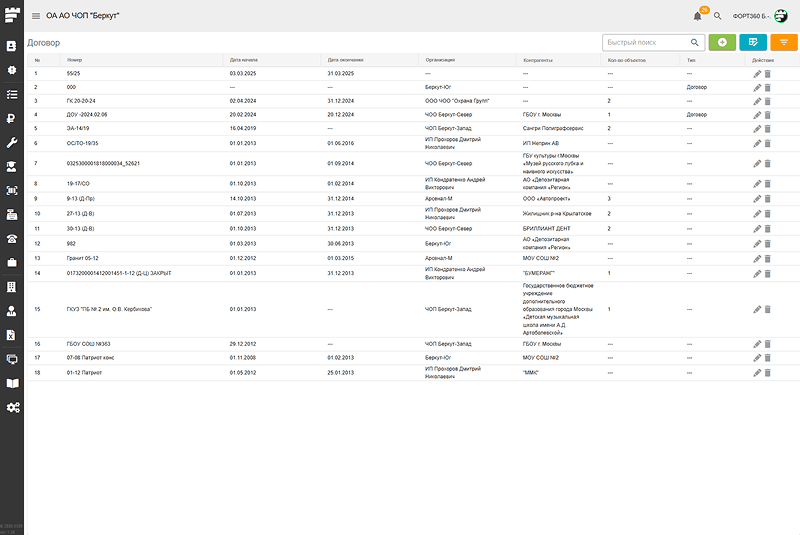
Task: Select start date 16.04.2019 cell
Action: coord(243,129)
